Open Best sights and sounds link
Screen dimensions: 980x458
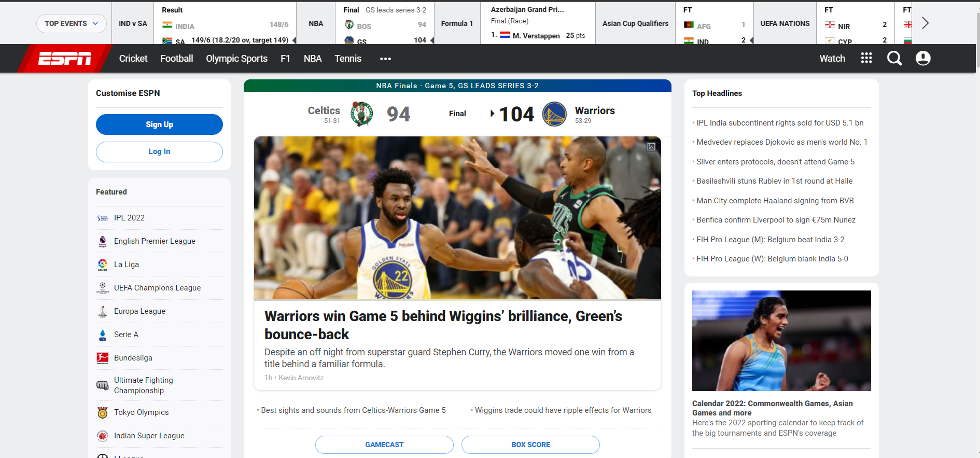pyautogui.click(x=353, y=410)
